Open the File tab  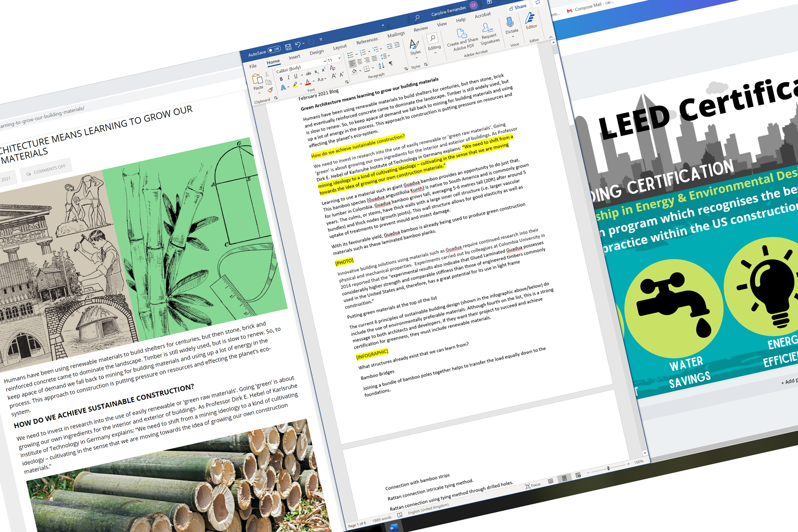pyautogui.click(x=253, y=66)
